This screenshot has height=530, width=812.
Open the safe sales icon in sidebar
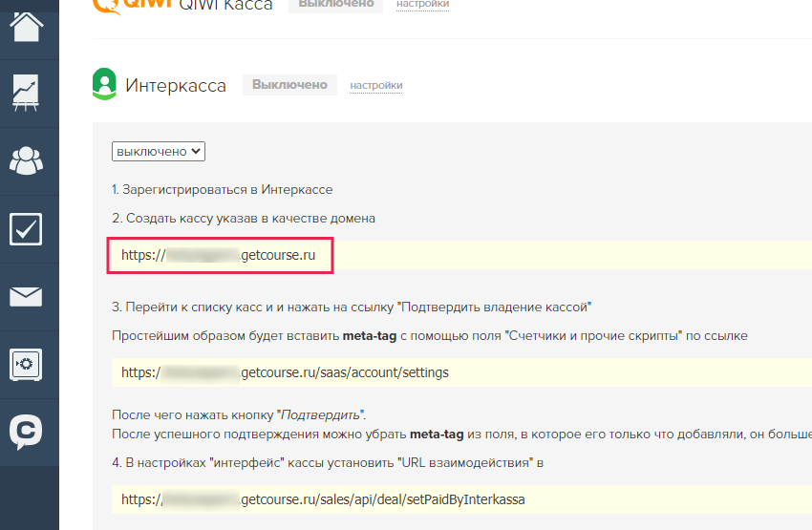pyautogui.click(x=26, y=365)
